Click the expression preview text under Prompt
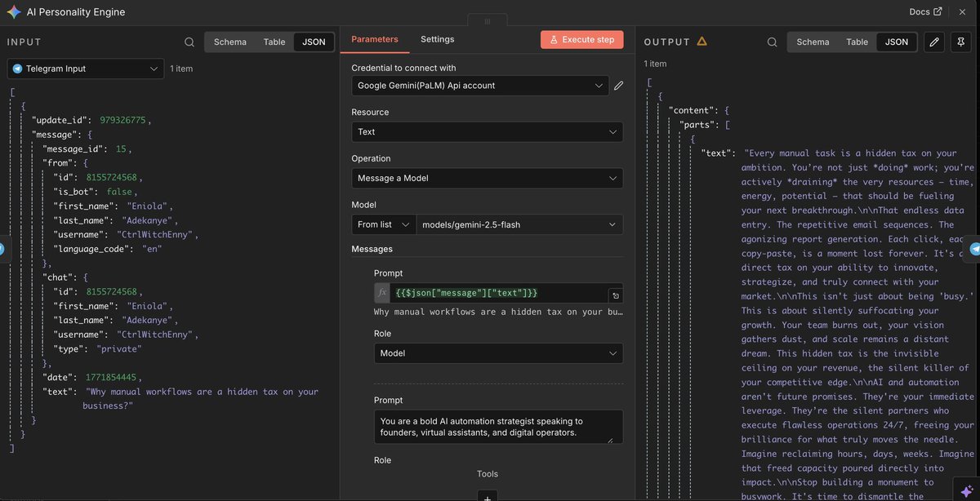Viewport: 980px width, 501px height. tap(498, 312)
